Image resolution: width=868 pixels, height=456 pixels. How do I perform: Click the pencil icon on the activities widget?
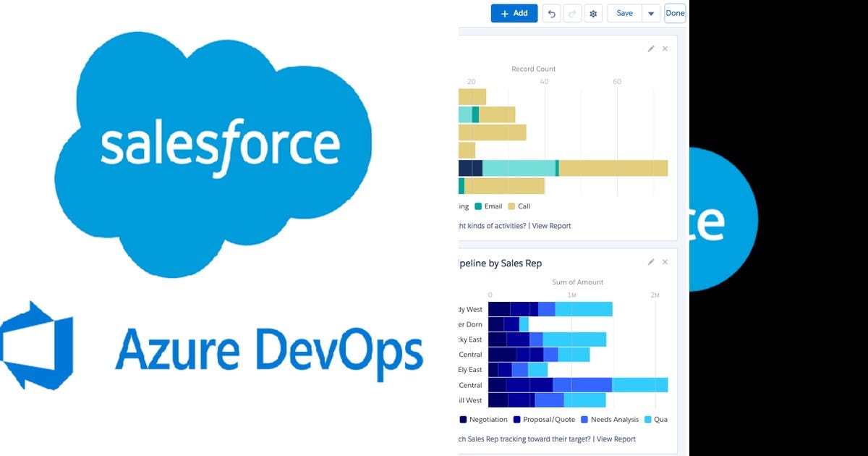point(650,48)
